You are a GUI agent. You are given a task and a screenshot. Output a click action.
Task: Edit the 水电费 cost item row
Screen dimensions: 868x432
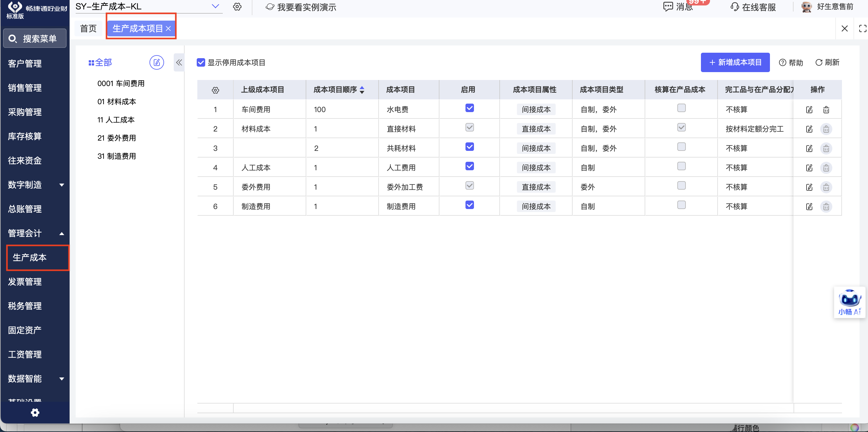point(809,110)
